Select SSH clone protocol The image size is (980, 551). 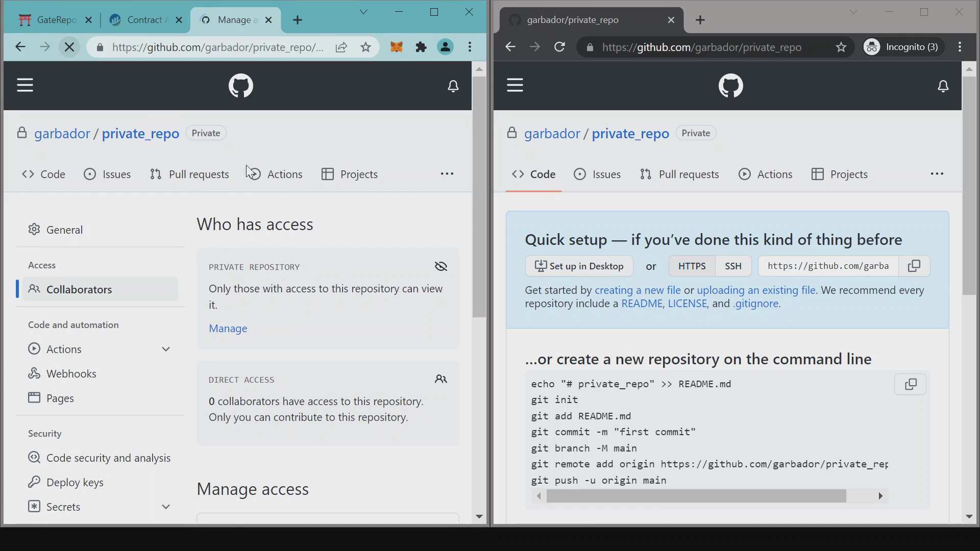[733, 266]
